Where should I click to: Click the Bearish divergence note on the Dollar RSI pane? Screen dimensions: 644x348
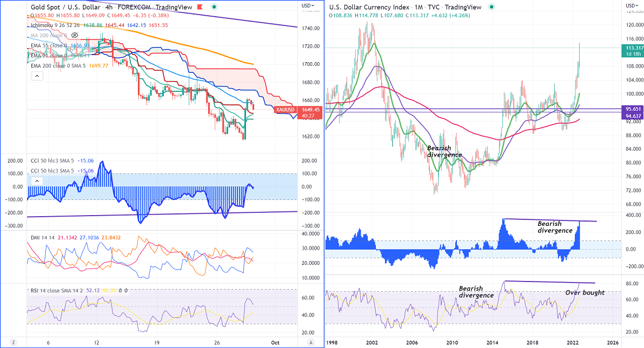tap(476, 292)
